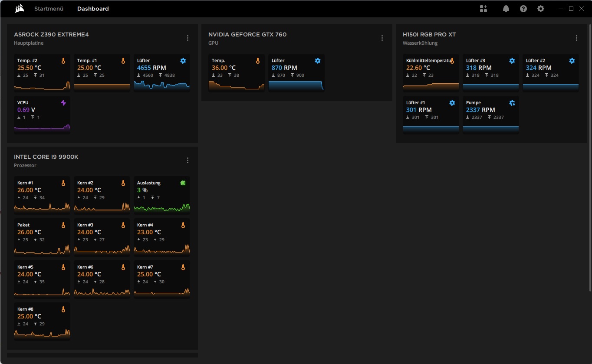Click thermometer icon on Temp. #1 tile

(123, 61)
